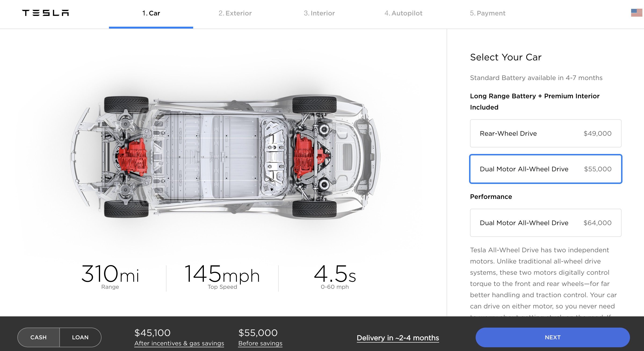This screenshot has width=644, height=351.
Task: Go to the Autopilot step
Action: tap(403, 13)
